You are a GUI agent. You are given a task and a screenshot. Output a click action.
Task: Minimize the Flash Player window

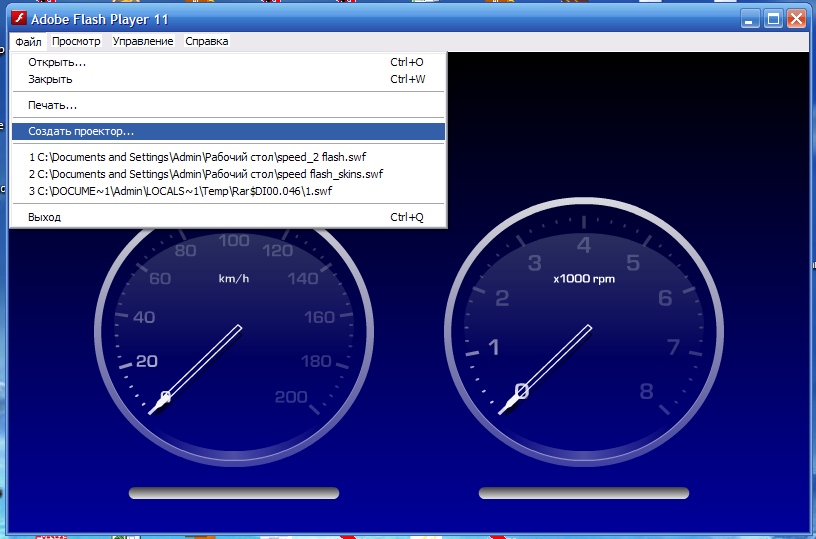coord(750,18)
